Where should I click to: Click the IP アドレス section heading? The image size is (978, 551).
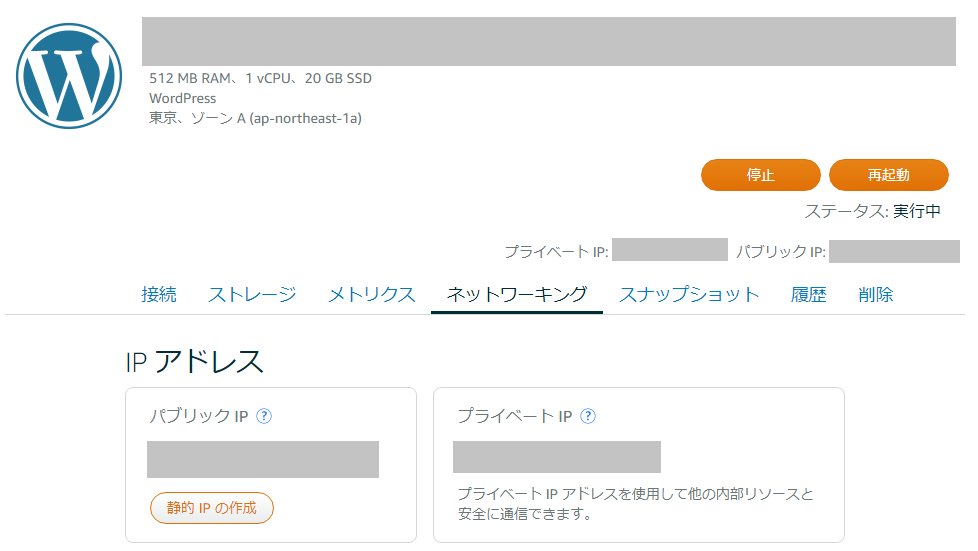click(x=195, y=362)
